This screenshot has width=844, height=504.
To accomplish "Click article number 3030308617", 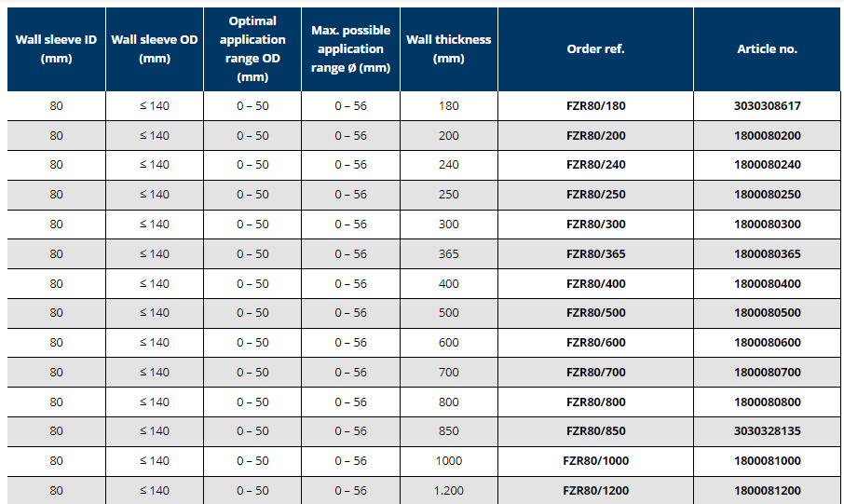I will click(x=767, y=106).
